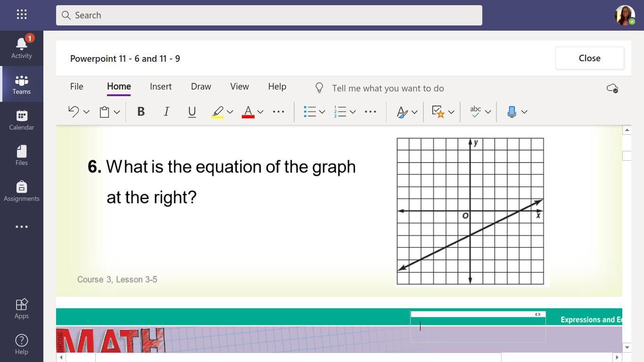Toggle Bold formatting

point(140,112)
